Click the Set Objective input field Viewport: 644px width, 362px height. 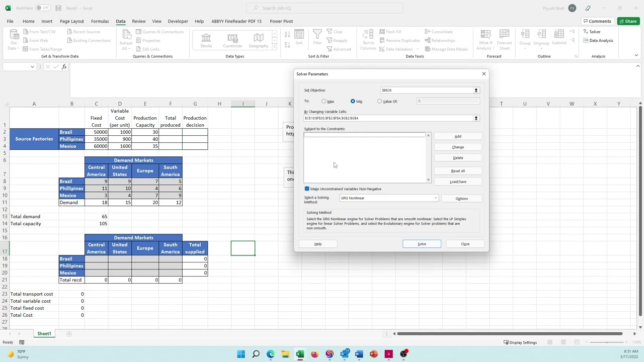pos(427,90)
